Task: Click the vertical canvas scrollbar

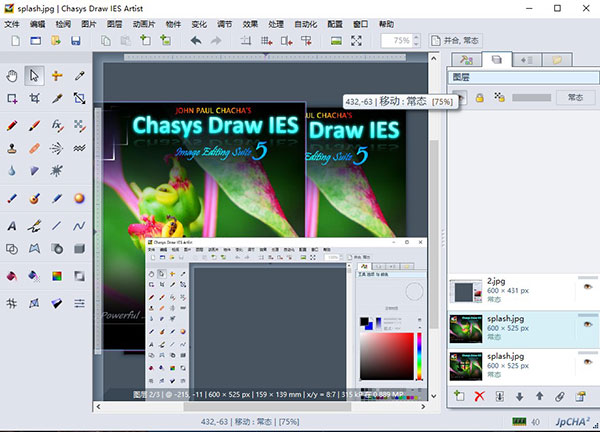Action: (x=434, y=234)
